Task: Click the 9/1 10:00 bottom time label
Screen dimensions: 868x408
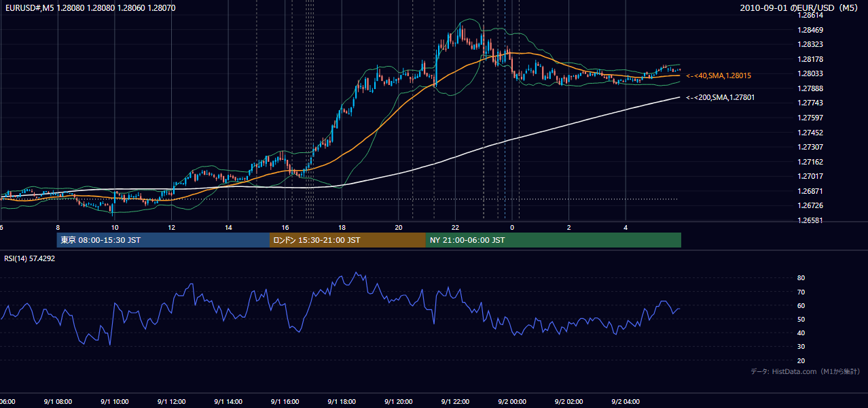Action: (114, 402)
